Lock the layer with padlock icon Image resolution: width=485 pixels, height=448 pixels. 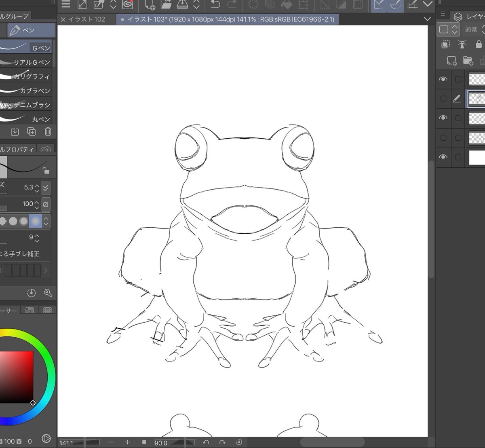pyautogui.click(x=479, y=44)
